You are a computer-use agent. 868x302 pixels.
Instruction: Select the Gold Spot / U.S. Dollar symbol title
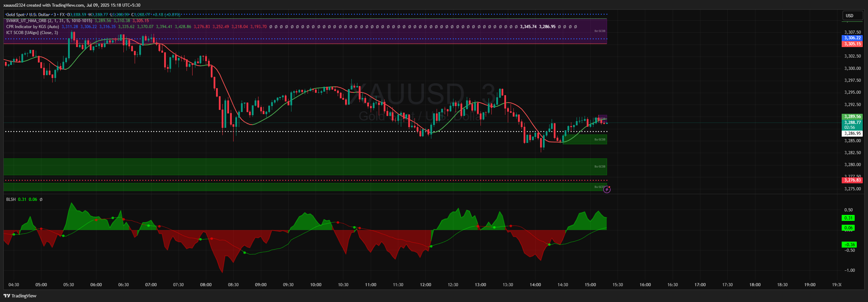(x=28, y=15)
